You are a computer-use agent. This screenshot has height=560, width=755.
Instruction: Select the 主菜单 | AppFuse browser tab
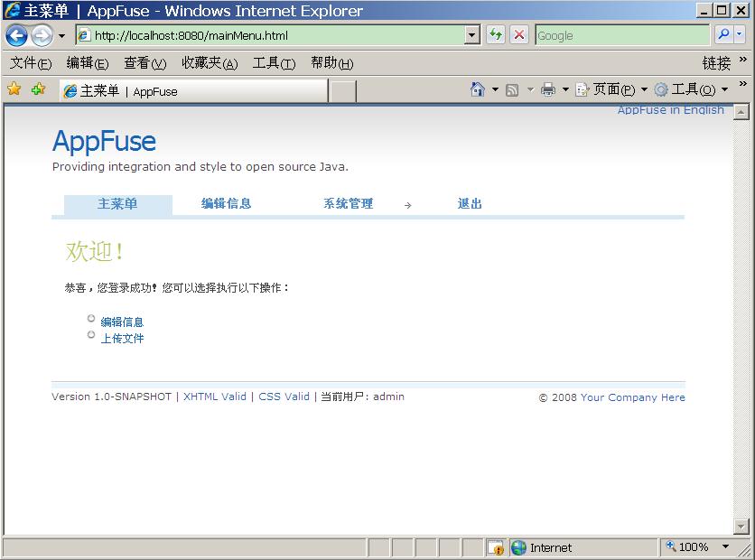193,91
